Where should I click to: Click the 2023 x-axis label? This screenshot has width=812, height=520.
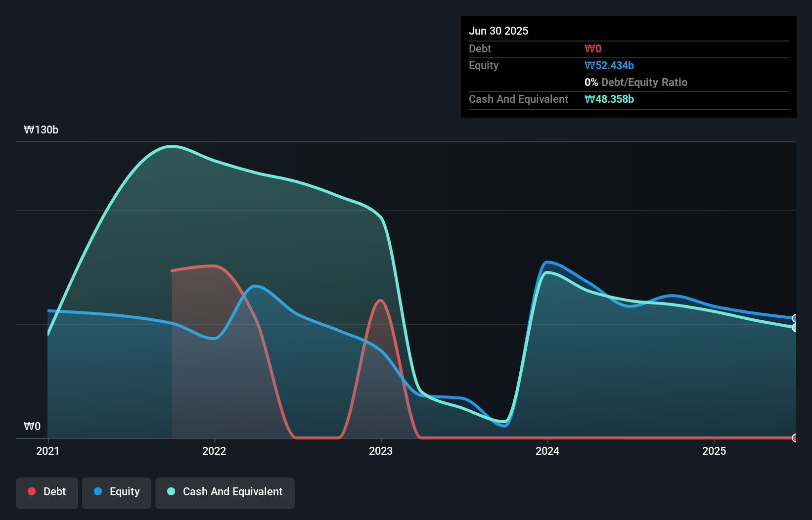(381, 451)
